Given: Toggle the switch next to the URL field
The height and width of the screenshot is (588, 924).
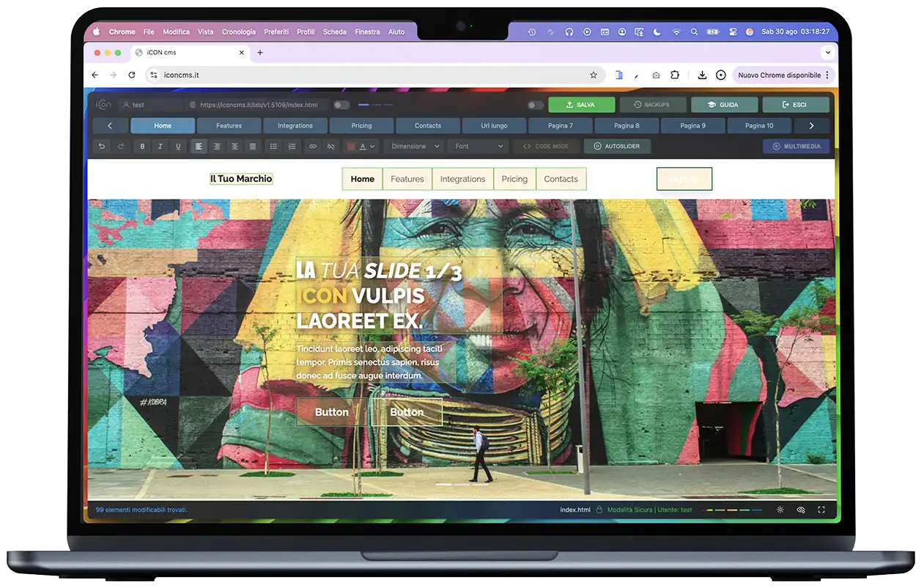Looking at the screenshot, I should (x=341, y=105).
